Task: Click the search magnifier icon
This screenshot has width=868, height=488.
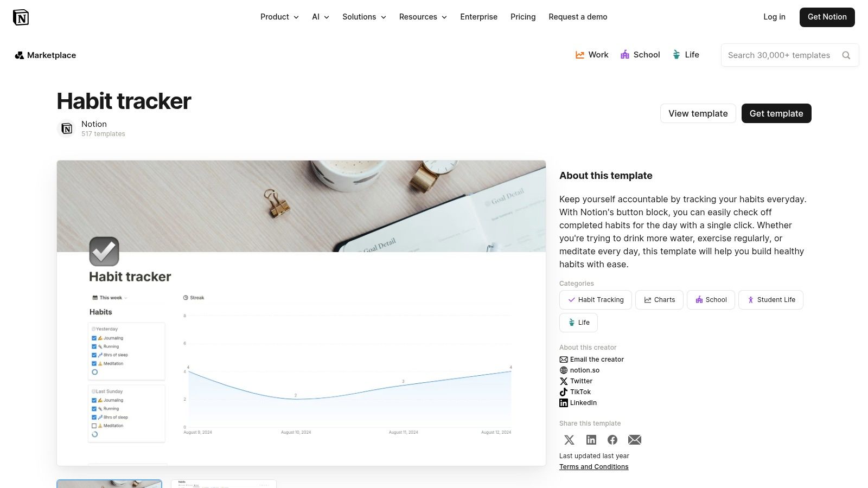Action: tap(846, 55)
